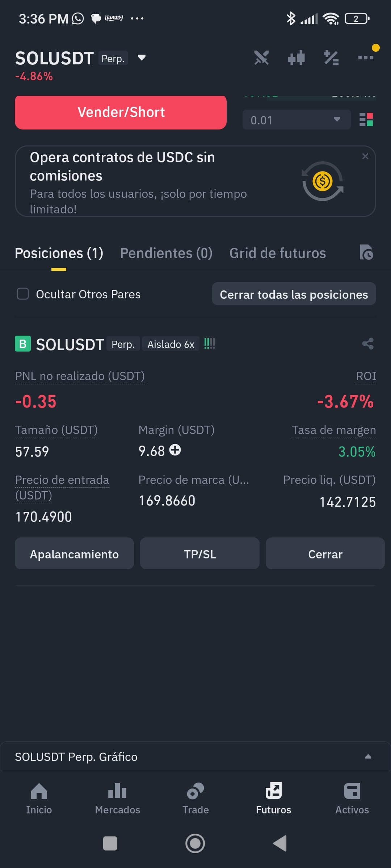The width and height of the screenshot is (391, 868).
Task: Expand the SOLUSDT trading pair selector arrow
Action: click(142, 58)
